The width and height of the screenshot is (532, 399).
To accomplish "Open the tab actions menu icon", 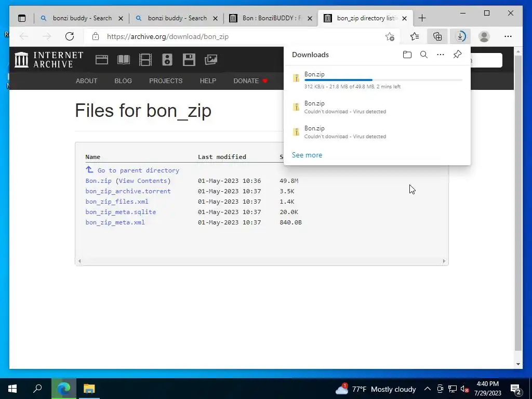I will (x=22, y=18).
